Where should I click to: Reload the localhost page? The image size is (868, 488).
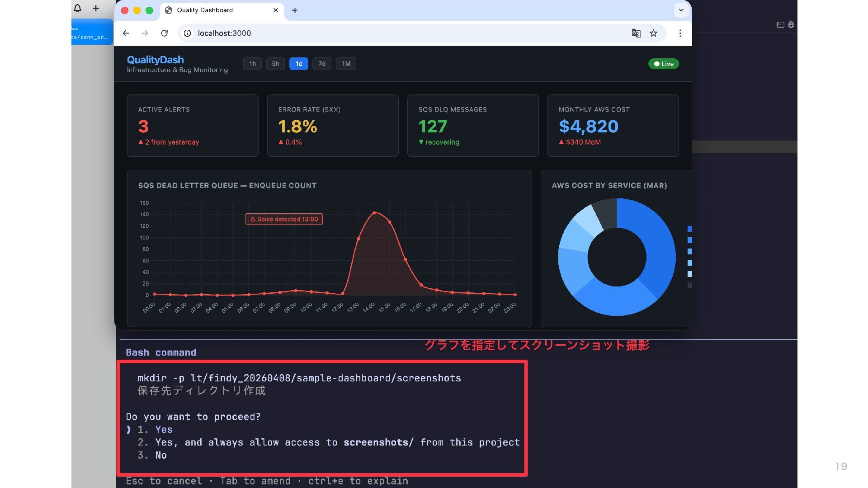coord(165,33)
